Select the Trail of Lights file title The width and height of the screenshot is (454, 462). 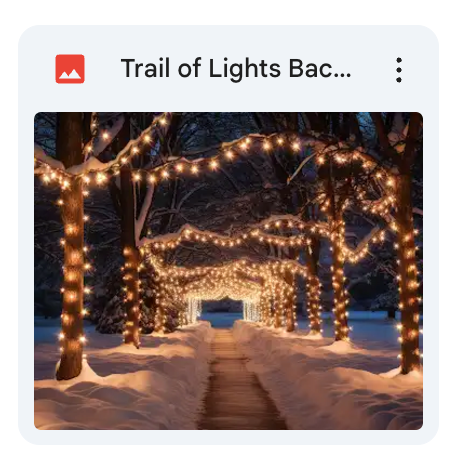pyautogui.click(x=236, y=69)
